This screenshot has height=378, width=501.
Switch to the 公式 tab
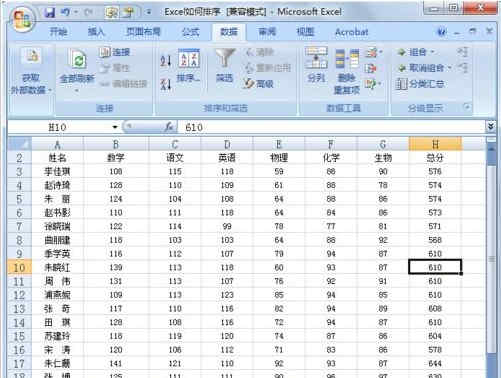click(190, 32)
